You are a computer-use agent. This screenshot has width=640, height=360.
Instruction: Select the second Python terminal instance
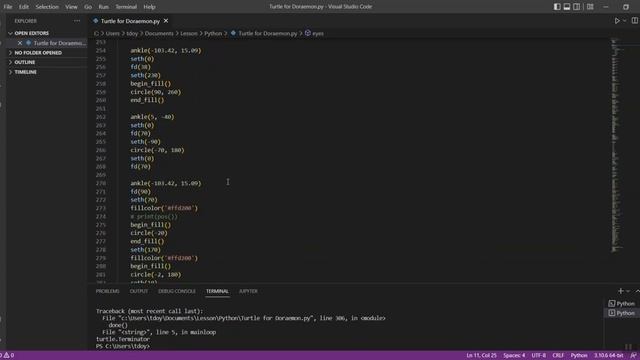pos(622,313)
